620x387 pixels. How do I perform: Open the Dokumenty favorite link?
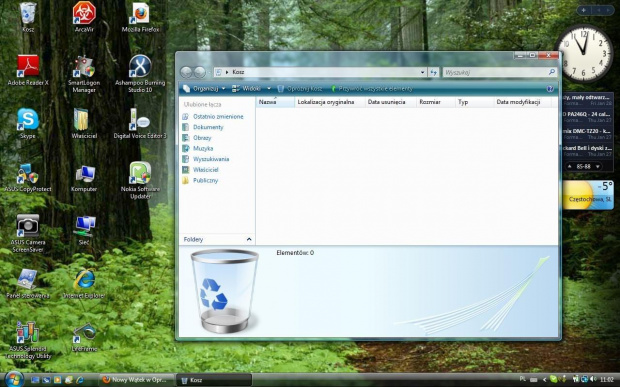click(x=203, y=127)
